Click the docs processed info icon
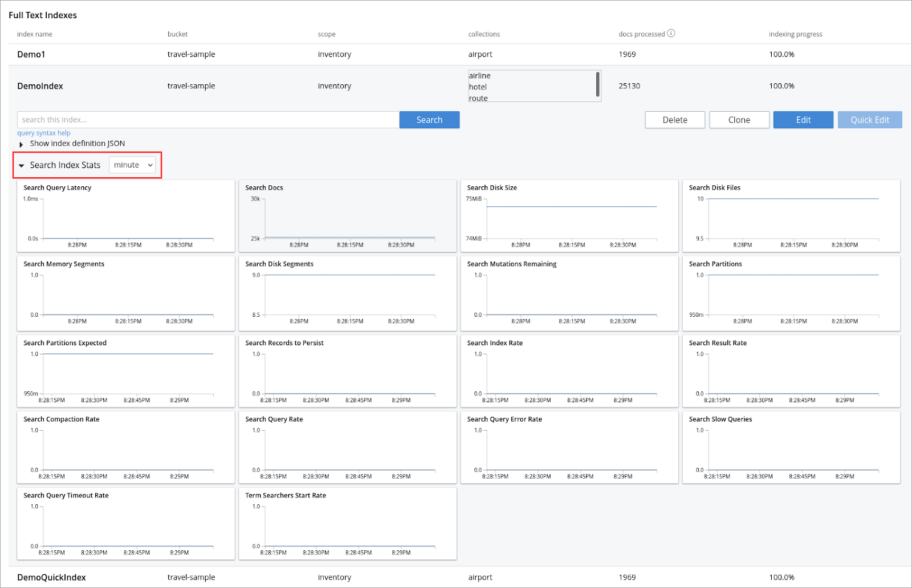 pyautogui.click(x=671, y=33)
